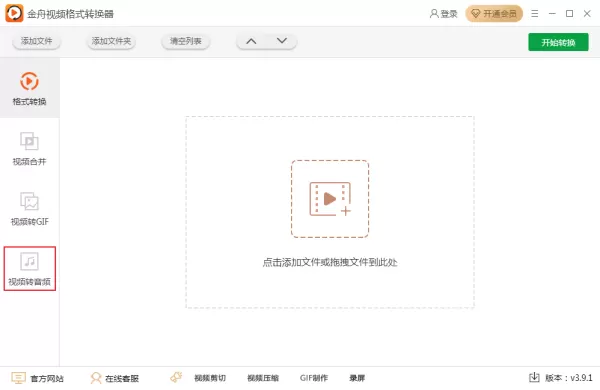The image size is (600, 390).
Task: Start conversion with 开始转换 button
Action: click(x=558, y=42)
